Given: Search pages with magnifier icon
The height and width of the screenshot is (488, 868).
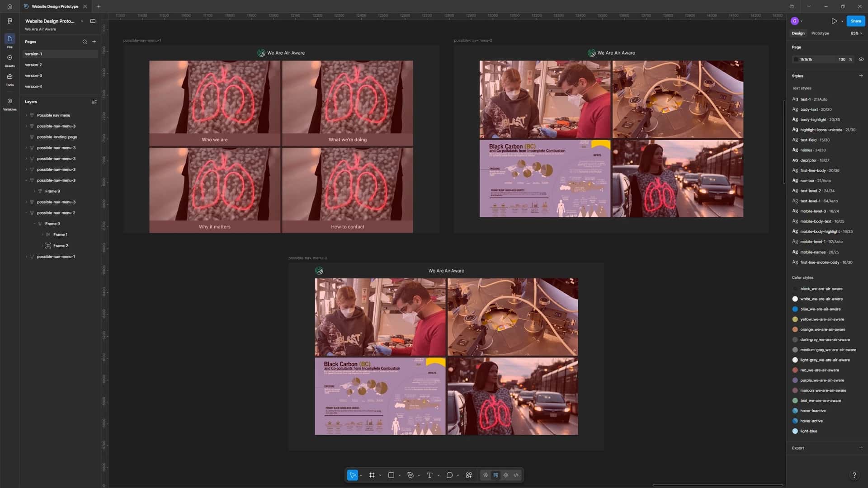Looking at the screenshot, I should point(85,42).
